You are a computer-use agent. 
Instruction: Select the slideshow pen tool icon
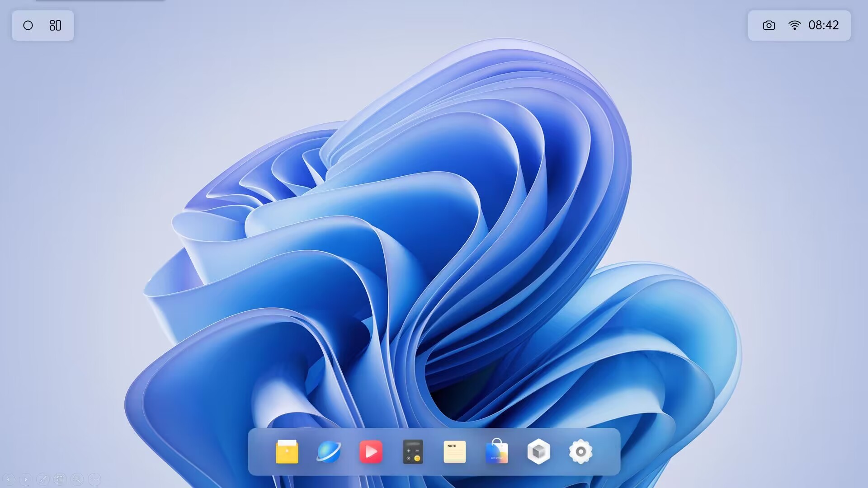pos(43,479)
